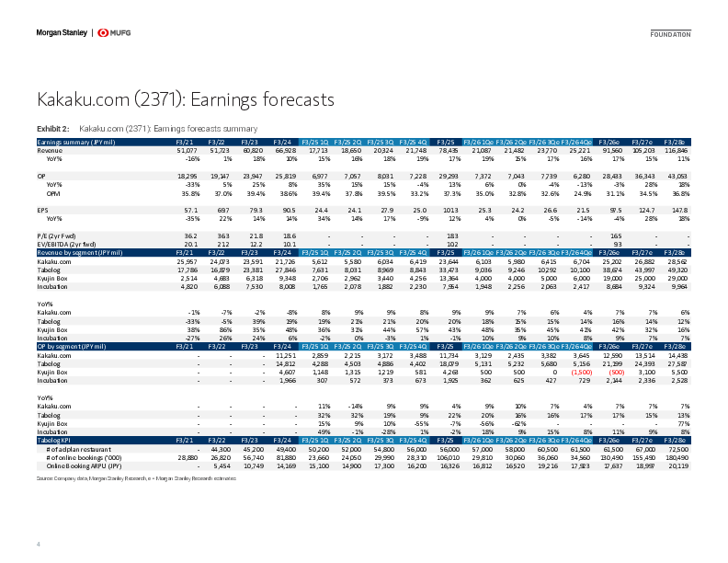728x563 pixels.
Task: Click Revenue F3/21 value 51,077
Action: pos(188,151)
